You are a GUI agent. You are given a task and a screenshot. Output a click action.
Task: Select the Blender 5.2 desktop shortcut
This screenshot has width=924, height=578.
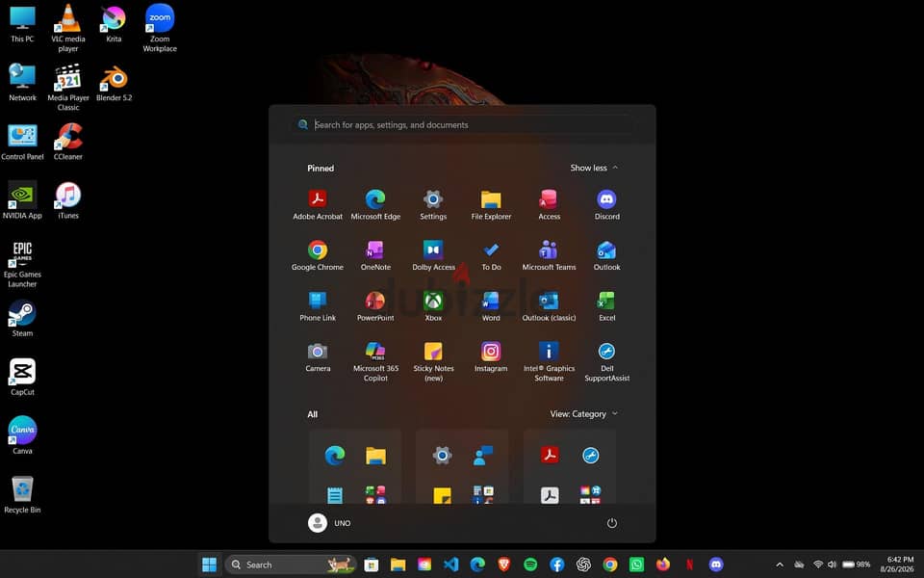114,83
